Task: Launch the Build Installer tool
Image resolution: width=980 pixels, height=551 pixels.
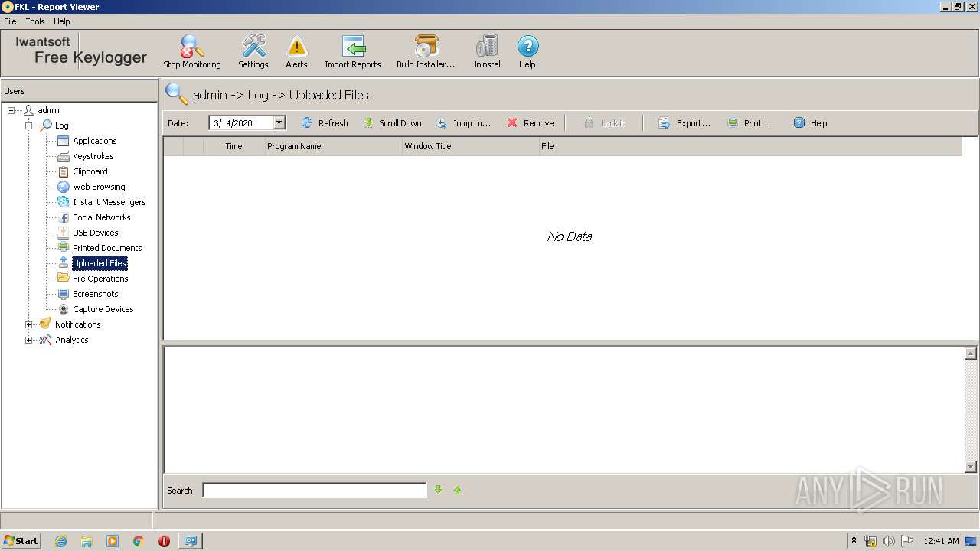Action: pyautogui.click(x=426, y=52)
